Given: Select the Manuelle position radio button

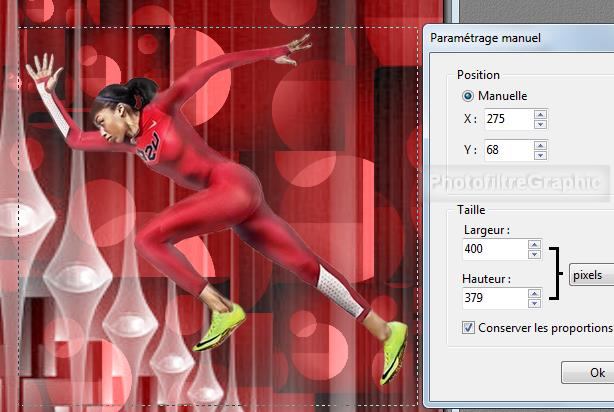Looking at the screenshot, I should tap(468, 96).
